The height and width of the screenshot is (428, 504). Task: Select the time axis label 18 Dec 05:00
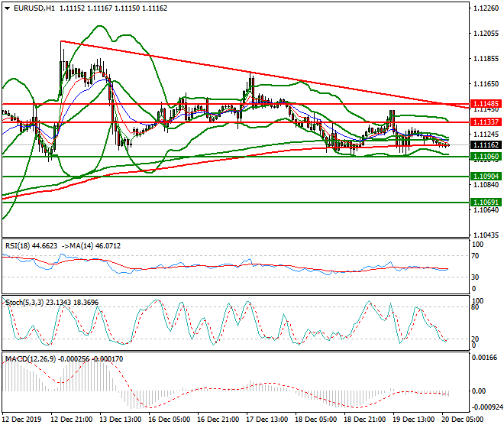pos(315,420)
